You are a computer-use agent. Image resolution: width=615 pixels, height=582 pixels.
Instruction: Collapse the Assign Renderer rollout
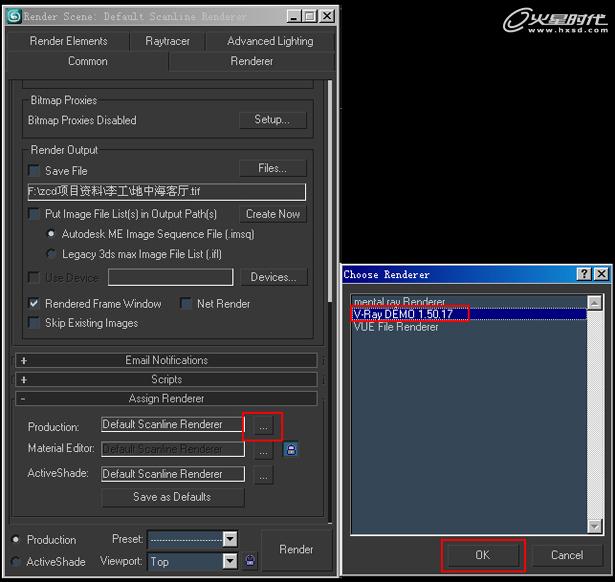(x=166, y=398)
